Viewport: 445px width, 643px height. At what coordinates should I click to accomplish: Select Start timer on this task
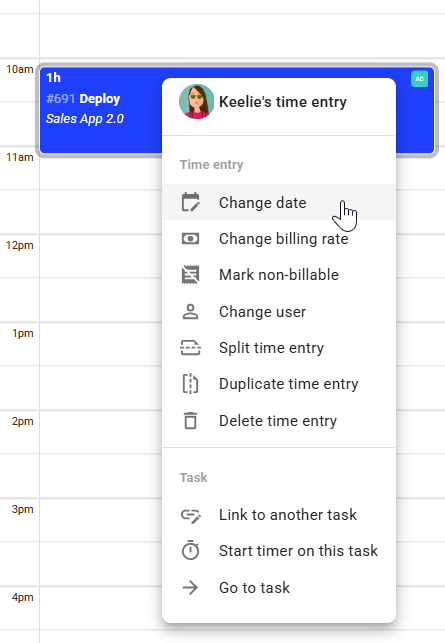pos(279,551)
